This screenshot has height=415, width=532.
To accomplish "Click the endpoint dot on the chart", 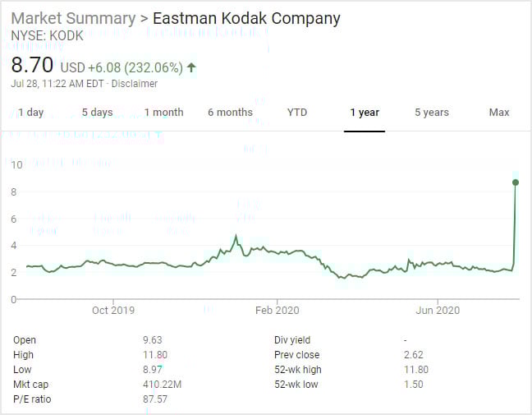I will click(516, 182).
